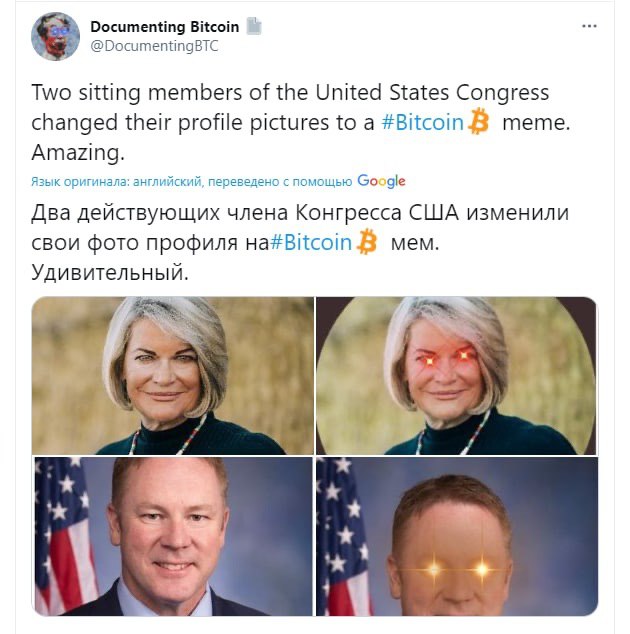630x634 pixels.
Task: Click the word 'мем.' after the Bitcoin emoji
Action: click(415, 243)
